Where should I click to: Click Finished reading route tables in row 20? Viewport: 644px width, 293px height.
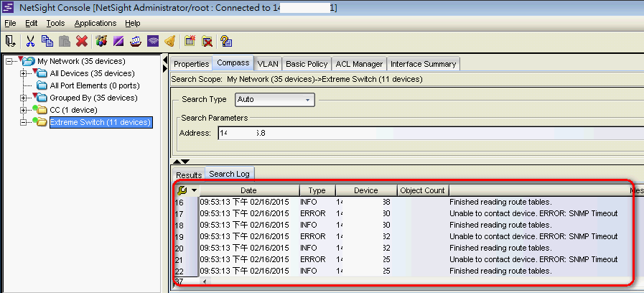pos(500,248)
